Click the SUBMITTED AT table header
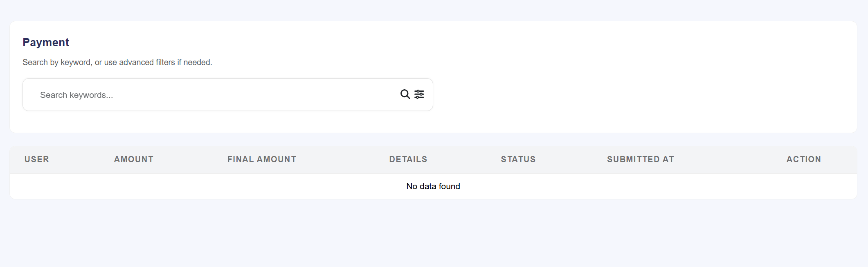 640,159
